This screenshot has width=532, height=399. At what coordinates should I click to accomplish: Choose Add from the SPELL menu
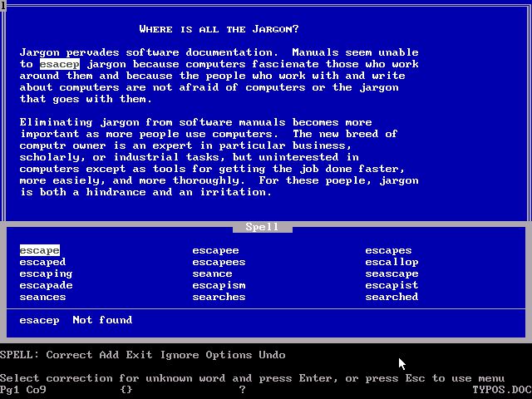pyautogui.click(x=109, y=355)
